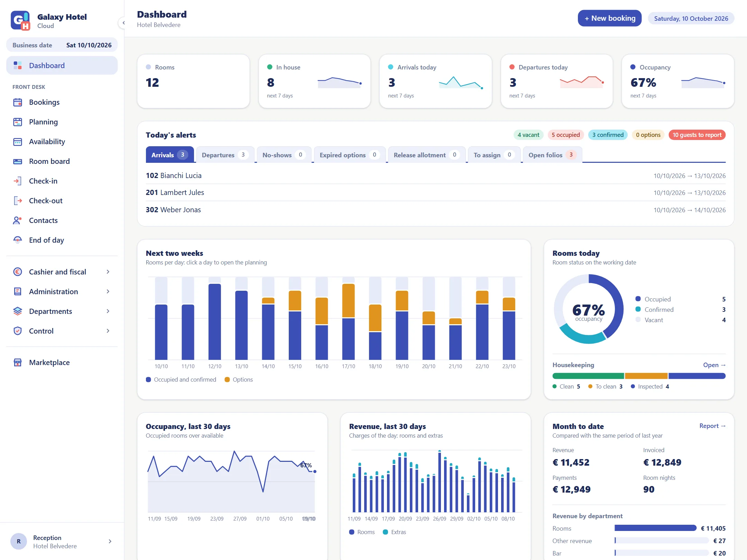Click the Availability icon in sidebar
747x560 pixels.
(x=18, y=142)
